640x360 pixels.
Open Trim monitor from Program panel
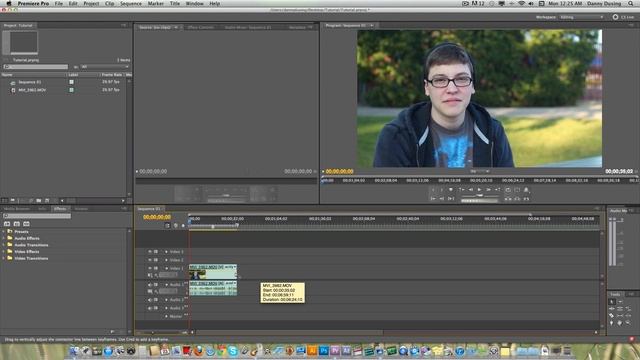(527, 199)
